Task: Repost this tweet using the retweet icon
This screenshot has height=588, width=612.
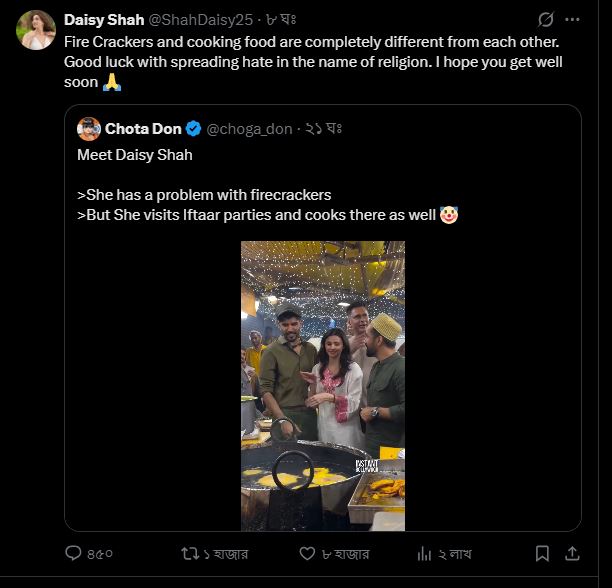Action: click(188, 553)
